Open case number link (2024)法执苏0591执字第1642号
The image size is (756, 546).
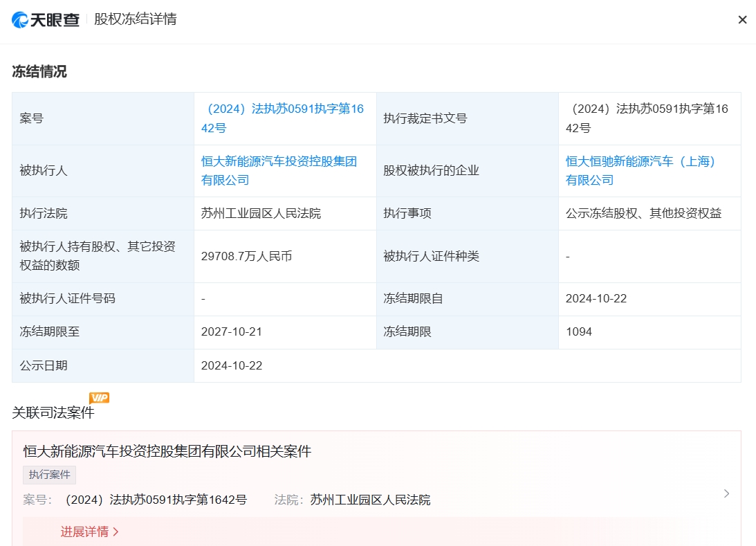pos(282,118)
